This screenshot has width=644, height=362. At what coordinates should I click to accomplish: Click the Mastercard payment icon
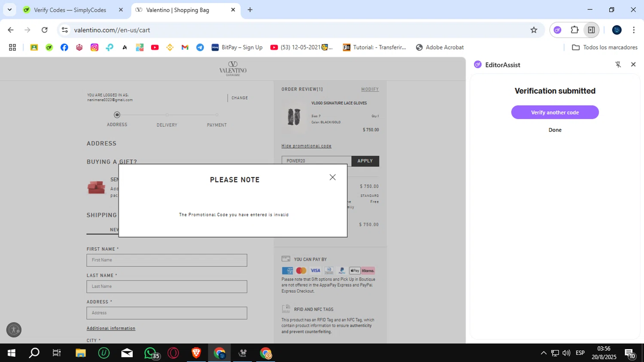301,271
